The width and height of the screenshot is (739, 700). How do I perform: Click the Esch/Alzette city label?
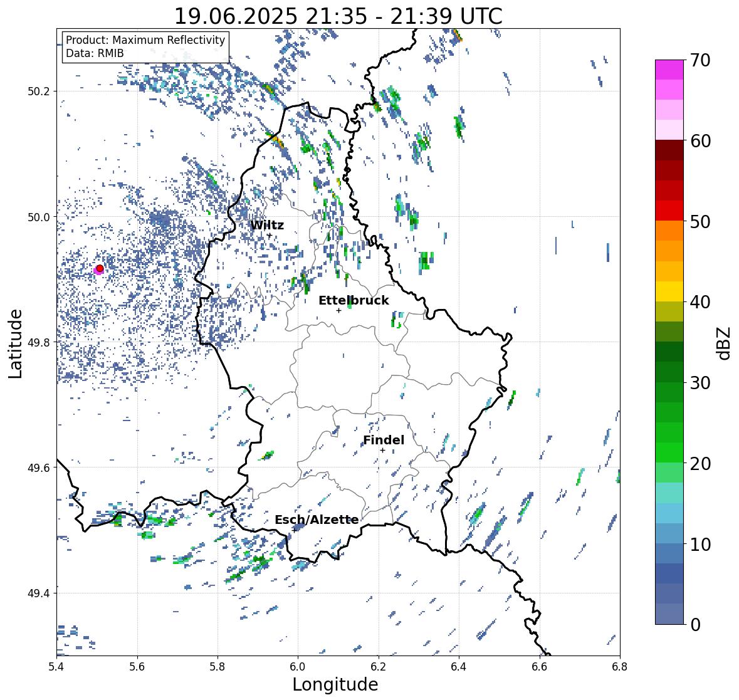(x=317, y=520)
